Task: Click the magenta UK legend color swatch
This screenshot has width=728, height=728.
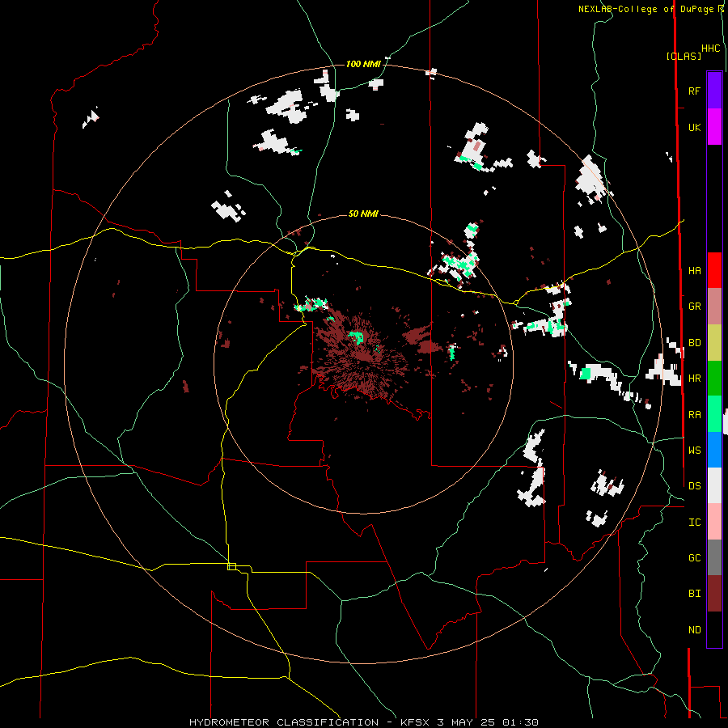Action: pyautogui.click(x=714, y=127)
